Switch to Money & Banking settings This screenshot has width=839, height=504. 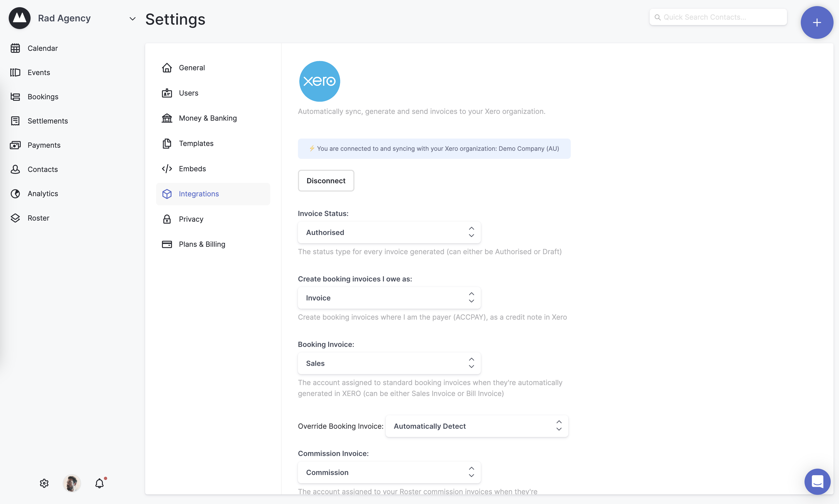[208, 118]
